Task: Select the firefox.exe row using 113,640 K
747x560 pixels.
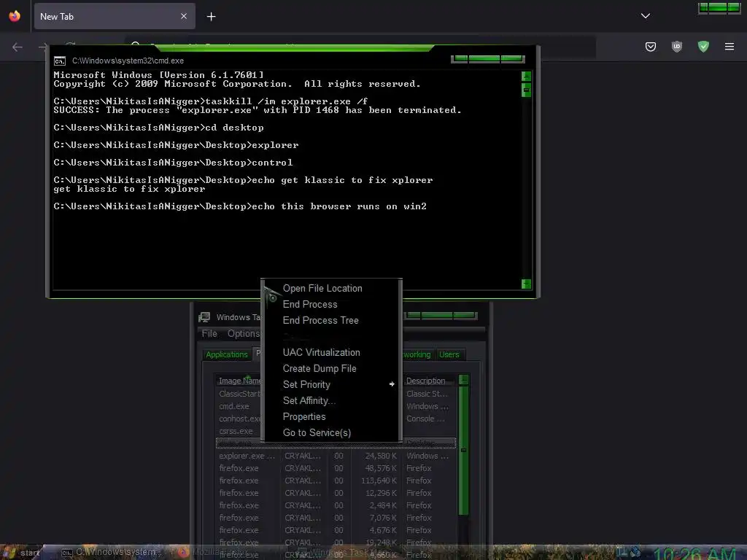Action: 336,481
